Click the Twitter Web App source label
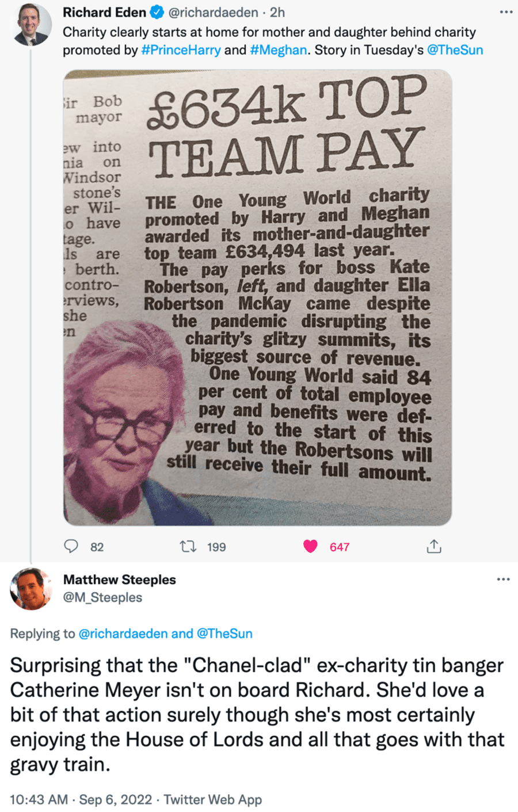The image size is (518, 812). click(x=213, y=799)
